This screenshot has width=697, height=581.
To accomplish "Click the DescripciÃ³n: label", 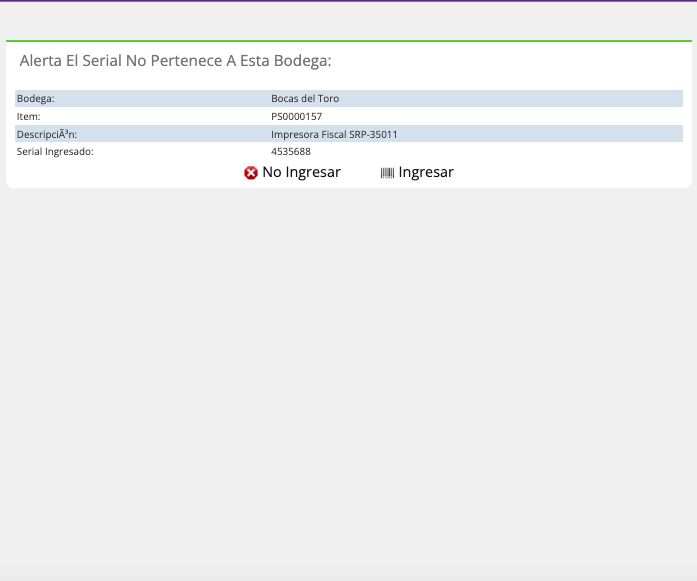I will coord(47,134).
